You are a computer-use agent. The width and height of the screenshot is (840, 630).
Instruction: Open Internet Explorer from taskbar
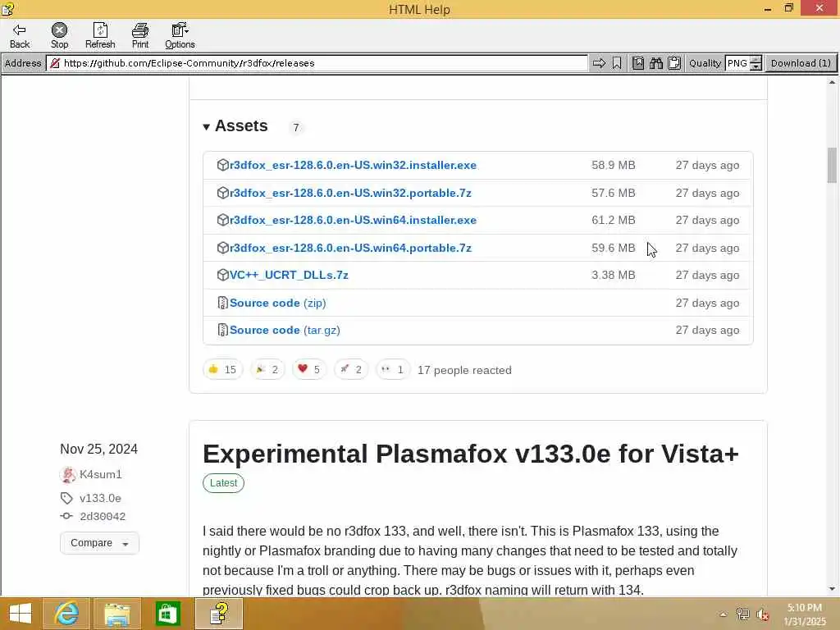(67, 614)
